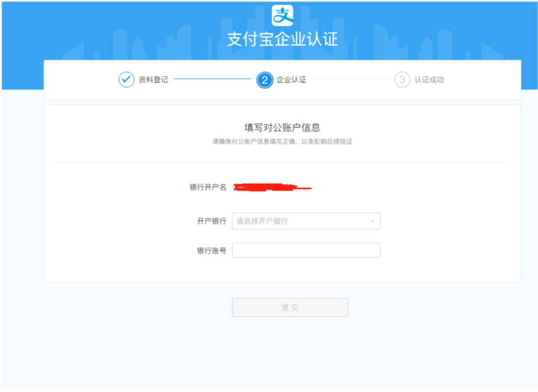Screen dimensions: 538x392
Task: Click the 提交 submit button
Action: point(290,307)
